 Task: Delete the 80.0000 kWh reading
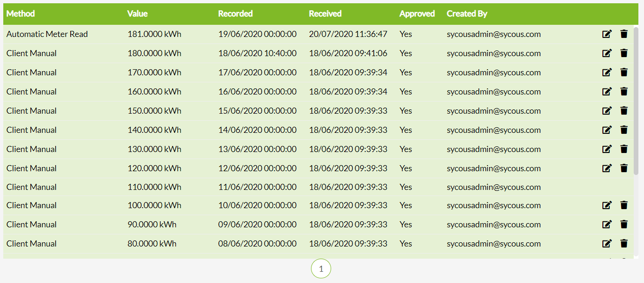pos(624,244)
